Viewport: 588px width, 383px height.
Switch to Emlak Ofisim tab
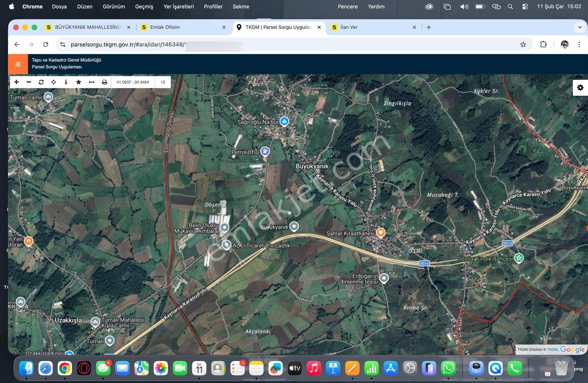pos(183,27)
